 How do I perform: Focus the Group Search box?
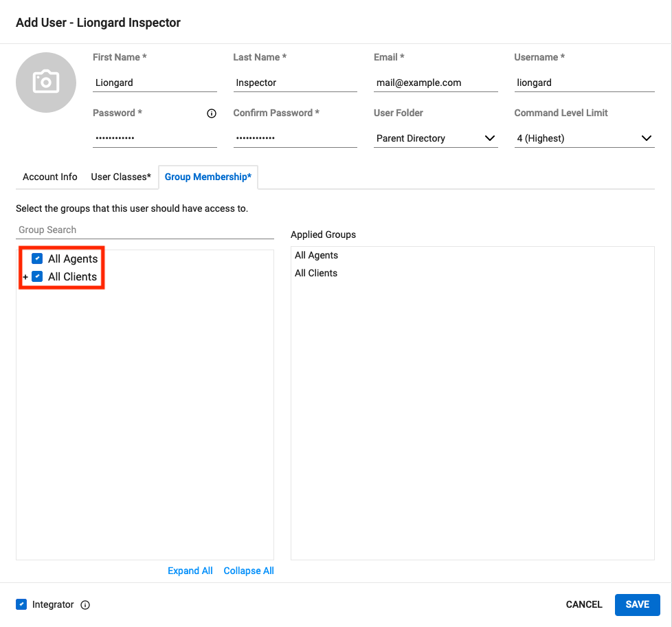pos(145,230)
